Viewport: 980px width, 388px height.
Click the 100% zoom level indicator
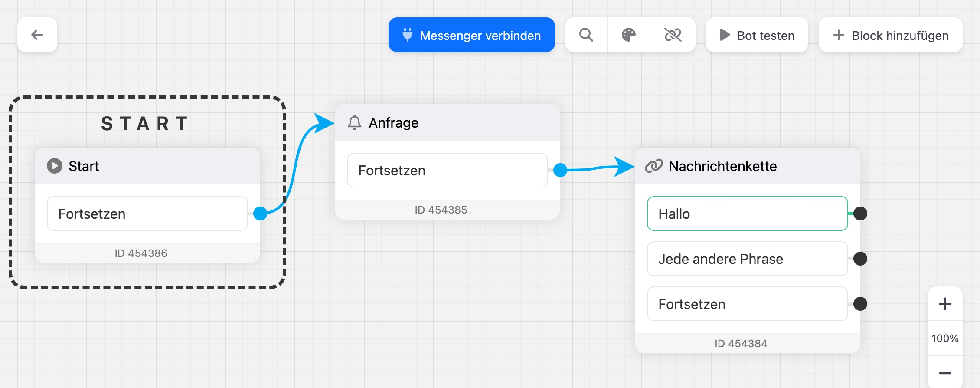click(945, 339)
